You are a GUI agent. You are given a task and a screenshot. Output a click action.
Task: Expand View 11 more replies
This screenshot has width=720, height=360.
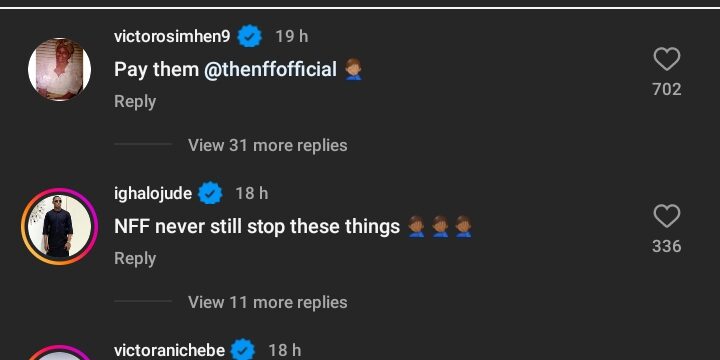[267, 302]
